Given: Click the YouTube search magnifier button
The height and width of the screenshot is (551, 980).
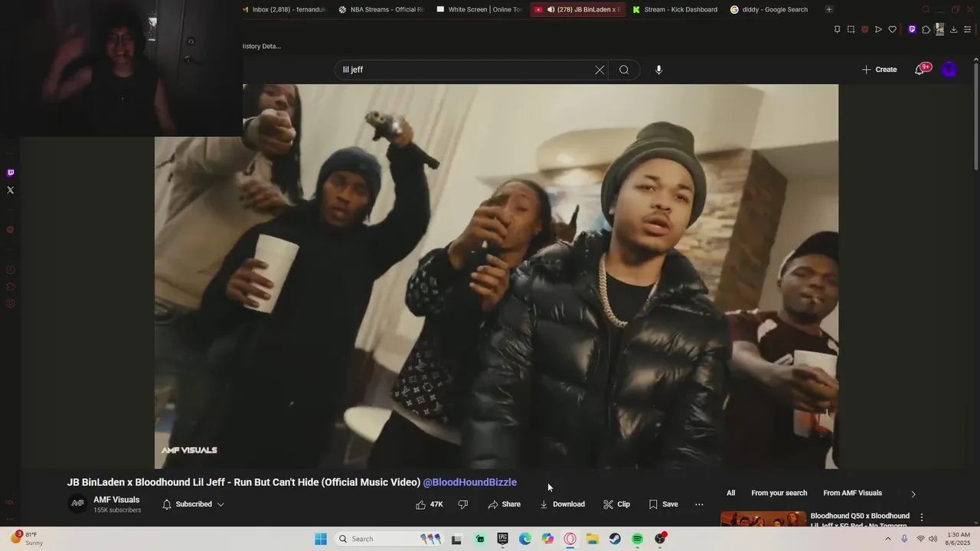Looking at the screenshot, I should [x=624, y=70].
